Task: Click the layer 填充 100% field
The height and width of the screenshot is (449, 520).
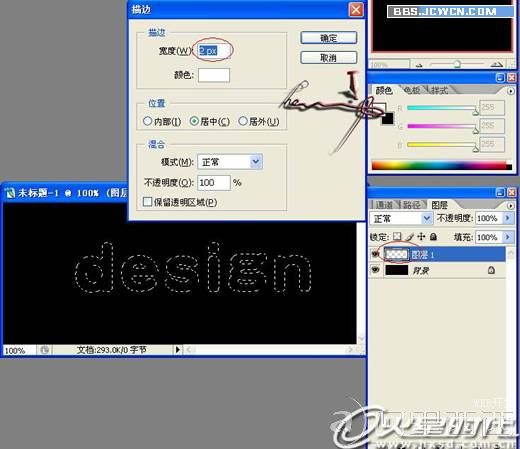Action: point(489,237)
